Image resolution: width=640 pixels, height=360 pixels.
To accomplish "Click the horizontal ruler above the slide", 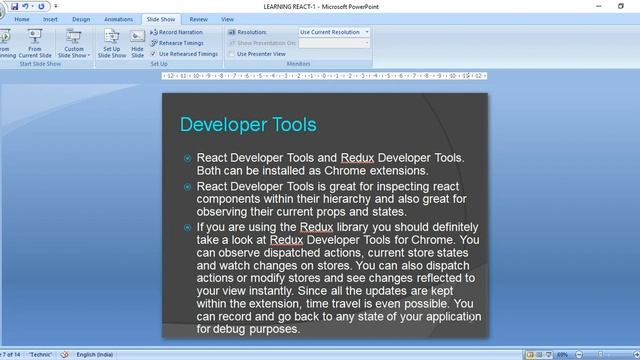I will (x=324, y=76).
